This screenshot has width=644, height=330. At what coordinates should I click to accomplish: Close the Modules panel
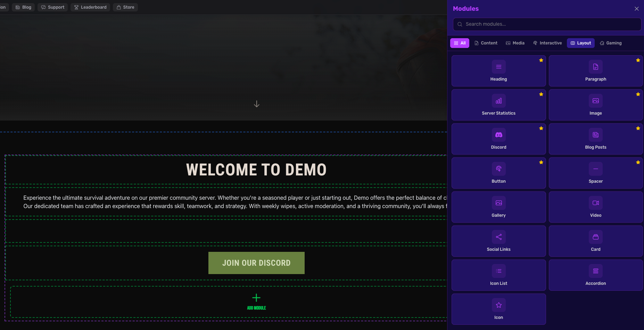[636, 9]
